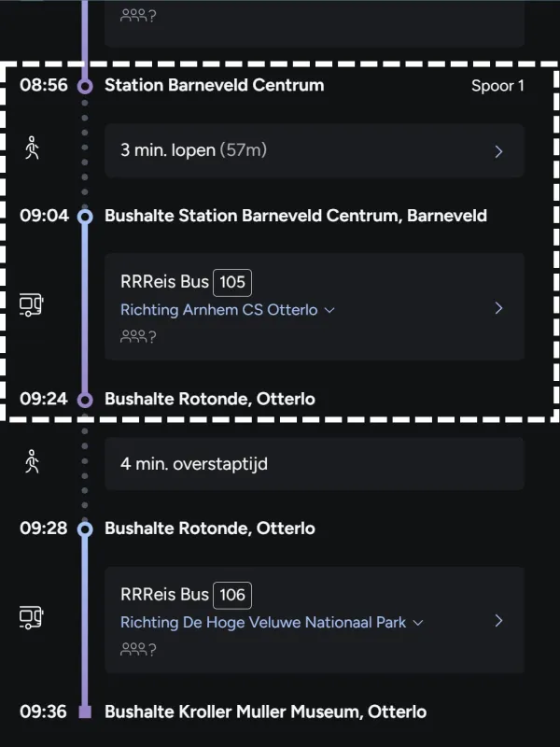The height and width of the screenshot is (747, 560).
Task: Click the crowd occupancy icon in top card
Action: 137,16
